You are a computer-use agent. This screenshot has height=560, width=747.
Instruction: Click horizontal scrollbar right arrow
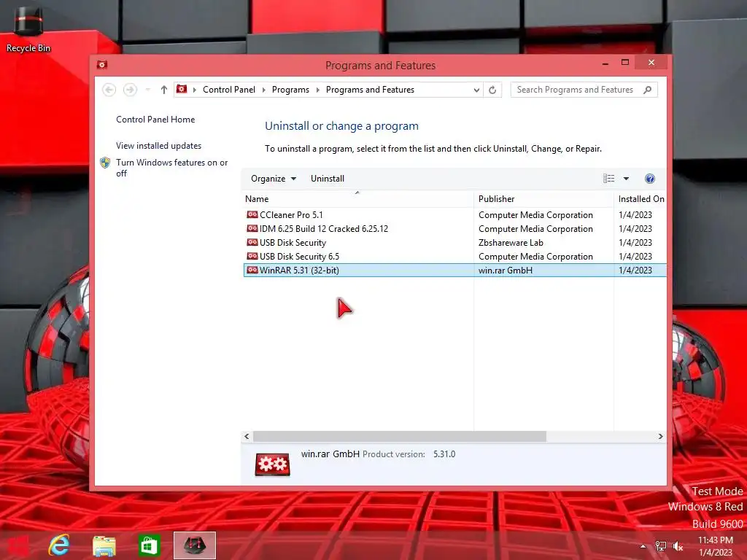[660, 436]
